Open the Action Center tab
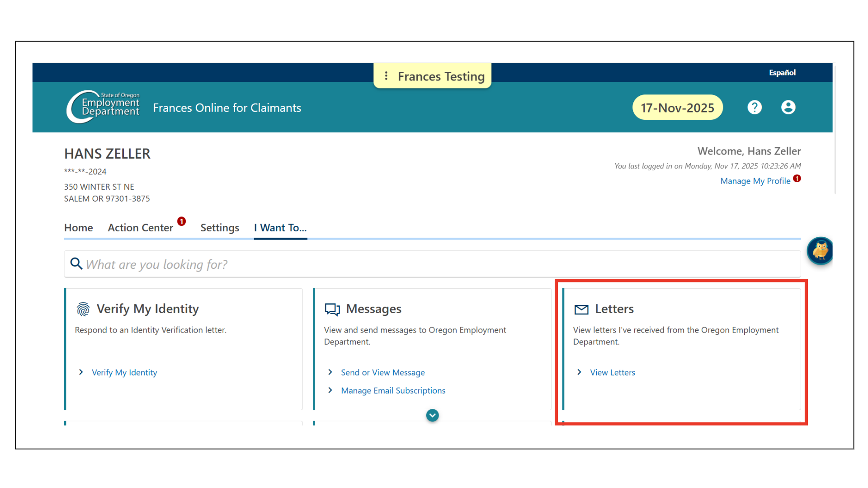 [141, 228]
